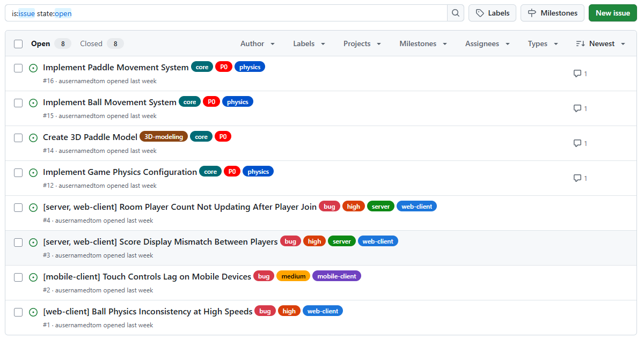Click the comment bubble on Create 3D Paddle Model
Viewport: 644px width, 338px height.
click(577, 143)
